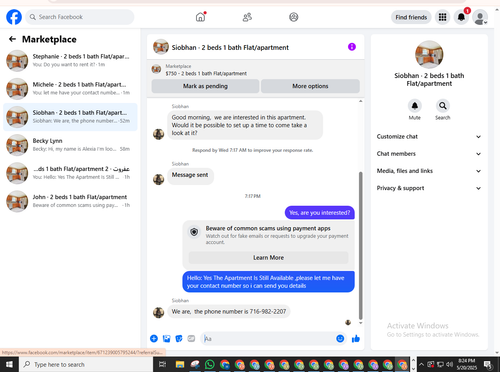Choose a GIF icon in composer
This screenshot has height=372, width=500.
coord(191,339)
